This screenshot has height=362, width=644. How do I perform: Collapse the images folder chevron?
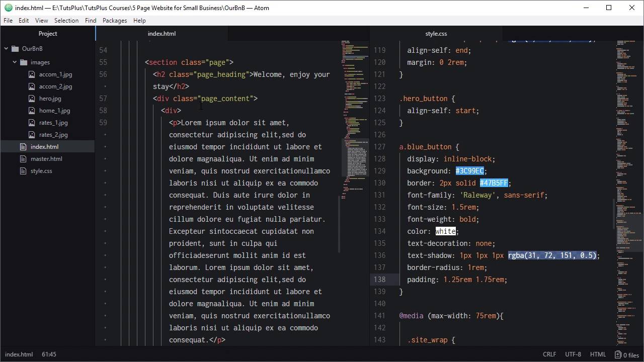(x=15, y=62)
